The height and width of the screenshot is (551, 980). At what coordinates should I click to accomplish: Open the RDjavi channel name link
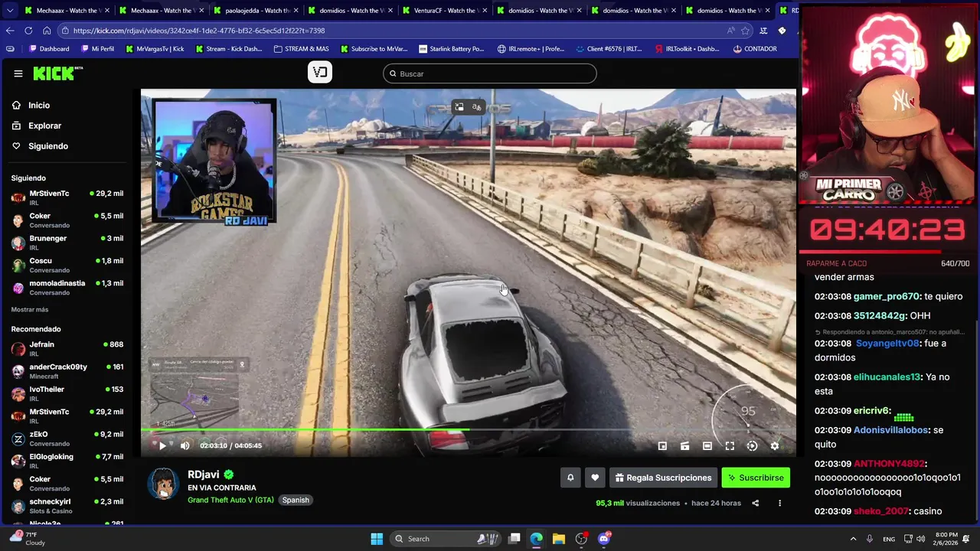[x=204, y=474]
